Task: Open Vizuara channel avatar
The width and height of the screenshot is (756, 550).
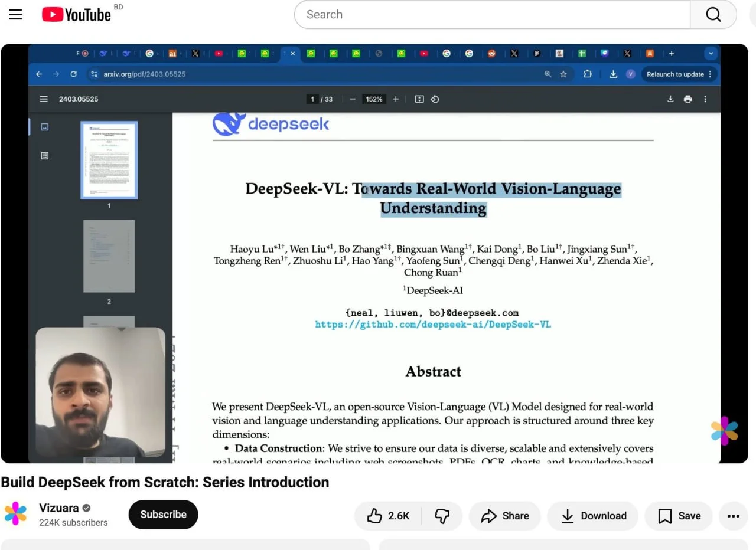Action: pyautogui.click(x=15, y=514)
